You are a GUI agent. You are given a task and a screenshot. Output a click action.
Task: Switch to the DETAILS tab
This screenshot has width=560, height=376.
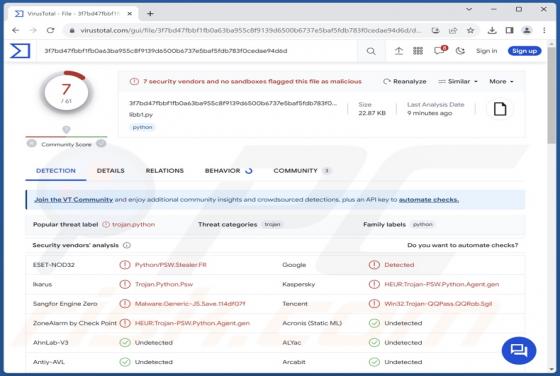(x=110, y=171)
